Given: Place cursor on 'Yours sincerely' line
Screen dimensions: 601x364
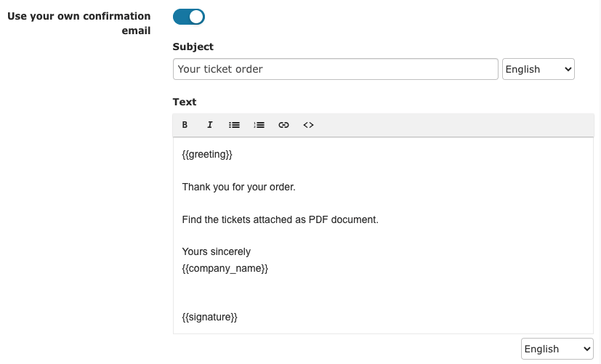Looking at the screenshot, I should pyautogui.click(x=216, y=251).
